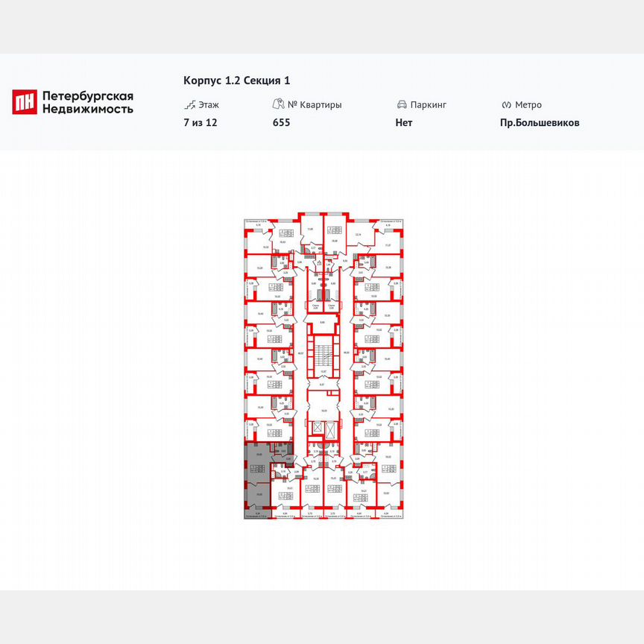Select the metro station Пр.Большевиков
The height and width of the screenshot is (644, 644).
point(540,122)
